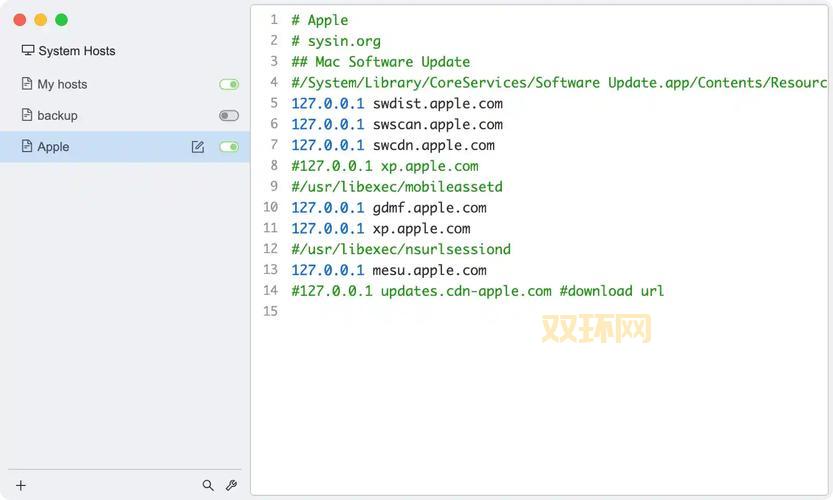Open search with the magnifier icon
This screenshot has width=833, height=500.
pyautogui.click(x=208, y=485)
